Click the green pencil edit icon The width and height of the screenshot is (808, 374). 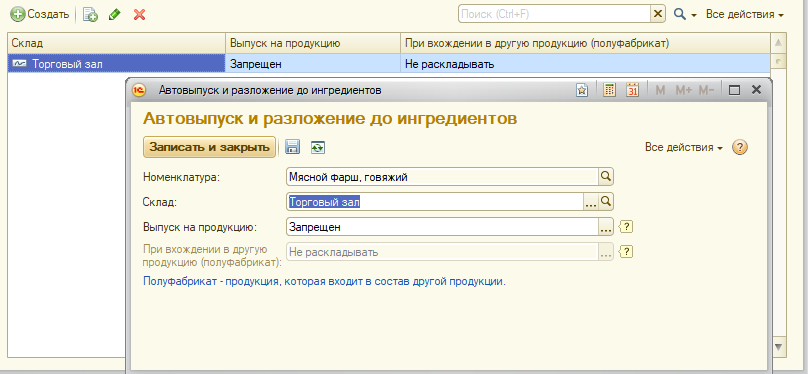[x=114, y=14]
